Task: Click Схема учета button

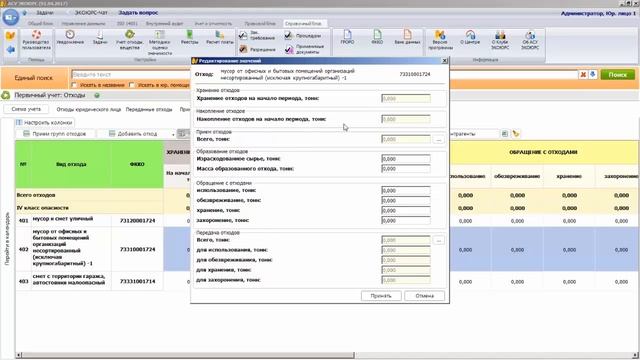Action: (26, 109)
